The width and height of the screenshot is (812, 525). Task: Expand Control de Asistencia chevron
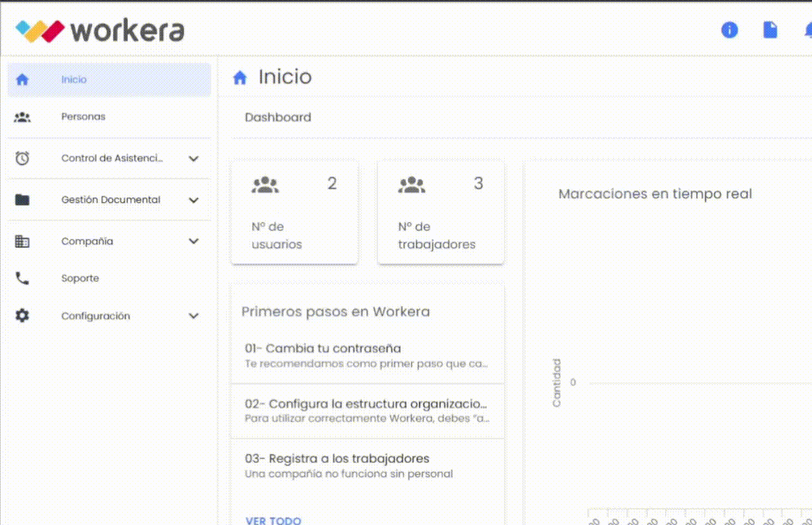coord(194,159)
